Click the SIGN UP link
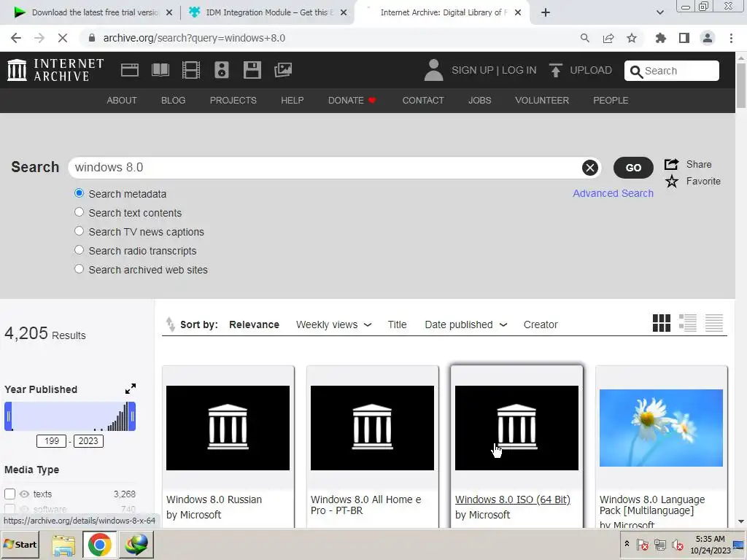The height and width of the screenshot is (560, 747). click(x=472, y=70)
